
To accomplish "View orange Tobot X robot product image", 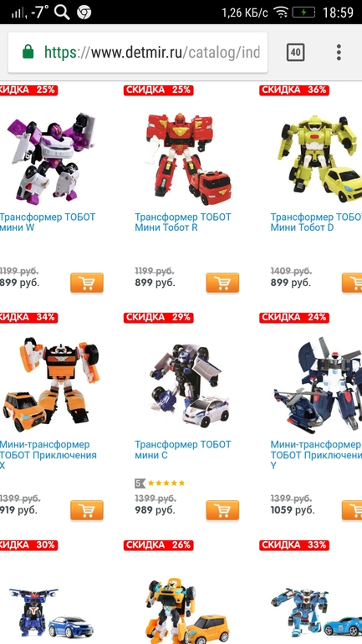I will [51, 384].
